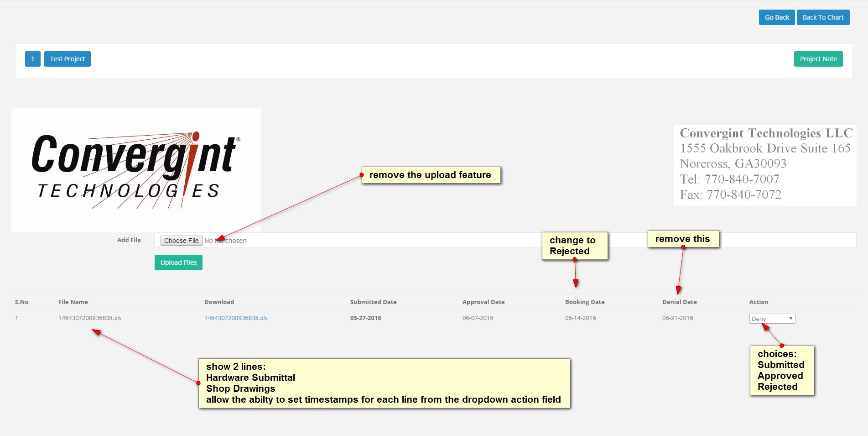Download the 1464307200936838.xls file link

(236, 318)
